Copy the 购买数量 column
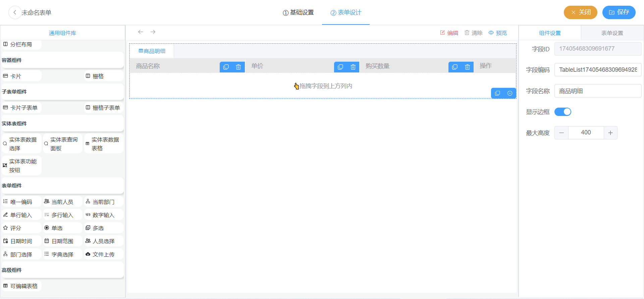The image size is (644, 299). pos(455,67)
